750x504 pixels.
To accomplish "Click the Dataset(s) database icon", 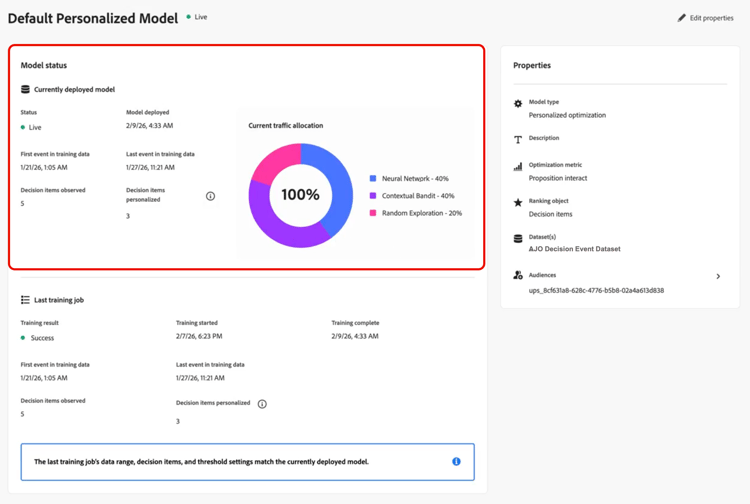I will (518, 239).
